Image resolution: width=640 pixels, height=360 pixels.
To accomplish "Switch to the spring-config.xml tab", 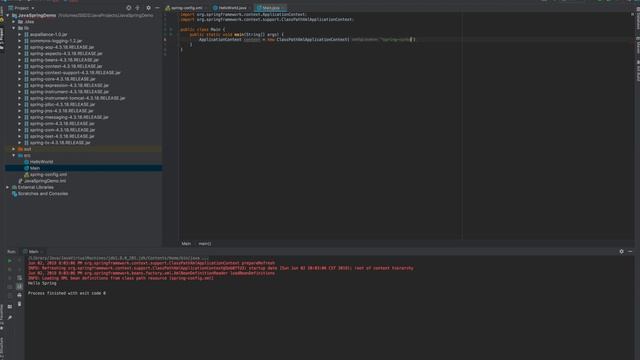I will pyautogui.click(x=184, y=8).
